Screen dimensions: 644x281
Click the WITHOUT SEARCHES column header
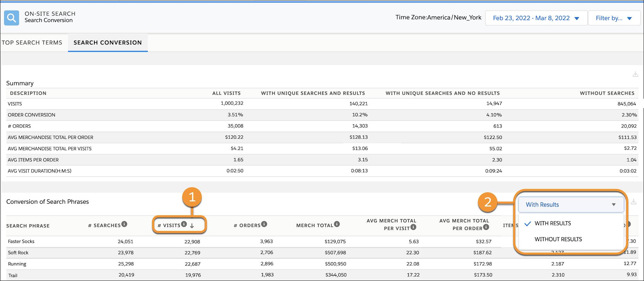(x=607, y=93)
